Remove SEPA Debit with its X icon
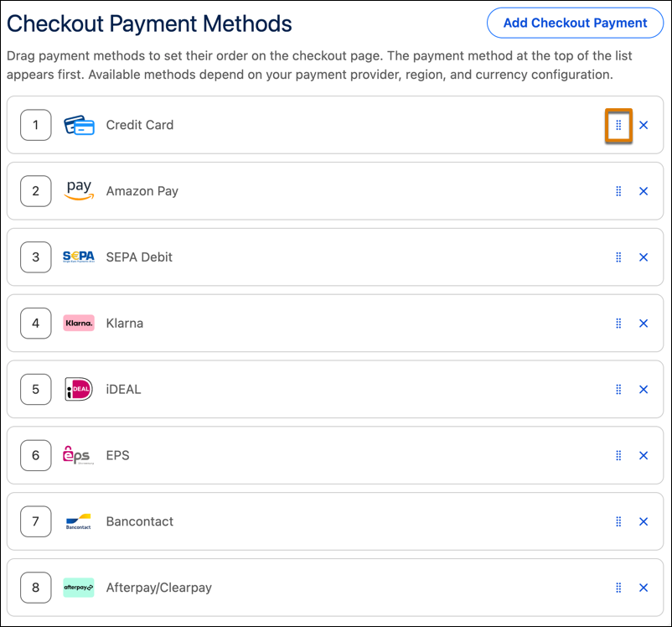 [x=644, y=257]
